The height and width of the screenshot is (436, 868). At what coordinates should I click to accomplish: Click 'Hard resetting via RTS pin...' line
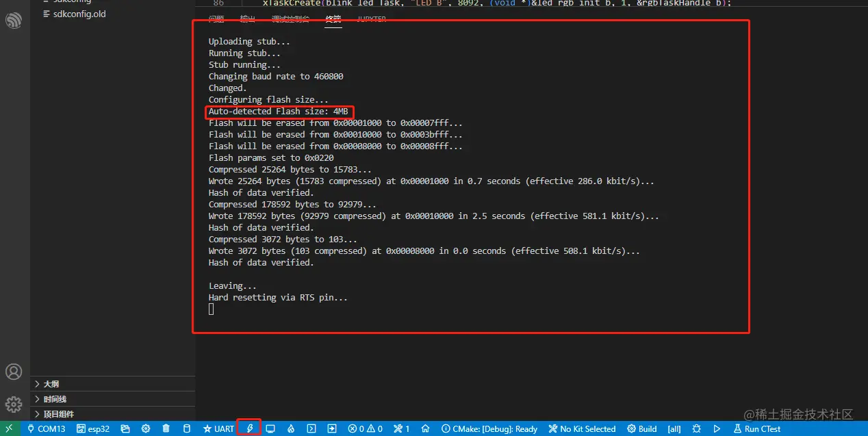coord(278,298)
